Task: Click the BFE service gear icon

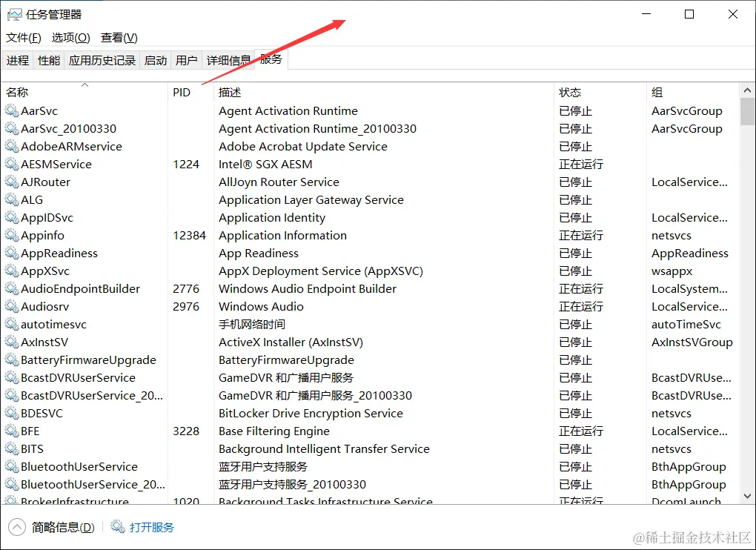Action: click(x=12, y=431)
